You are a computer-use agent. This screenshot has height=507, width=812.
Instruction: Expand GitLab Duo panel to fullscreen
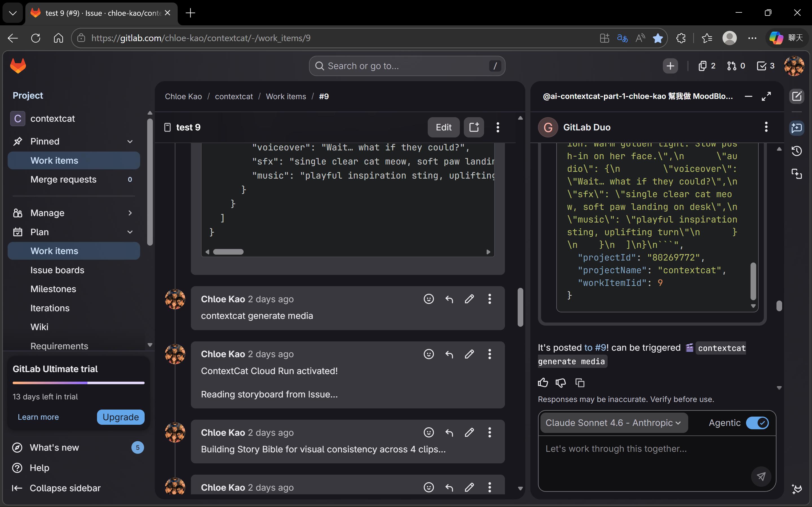click(766, 97)
